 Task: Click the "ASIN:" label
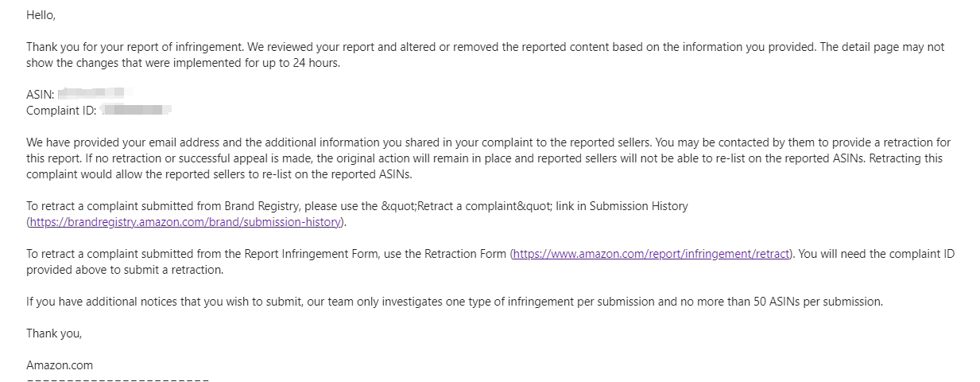point(40,95)
